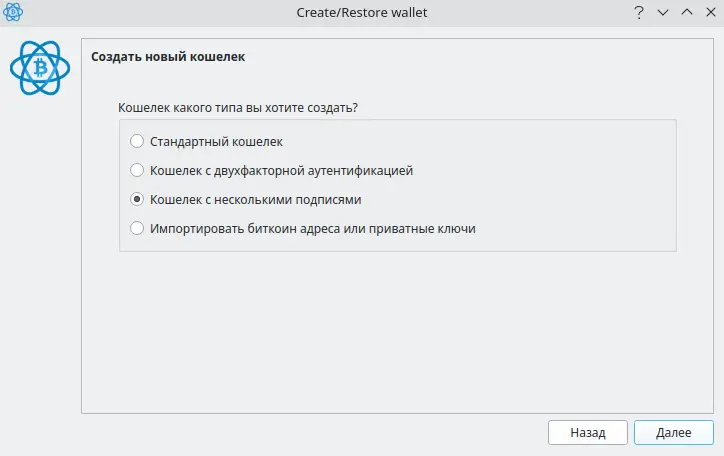Click the label text Стандартный кошелек
The image size is (724, 456).
(x=216, y=142)
